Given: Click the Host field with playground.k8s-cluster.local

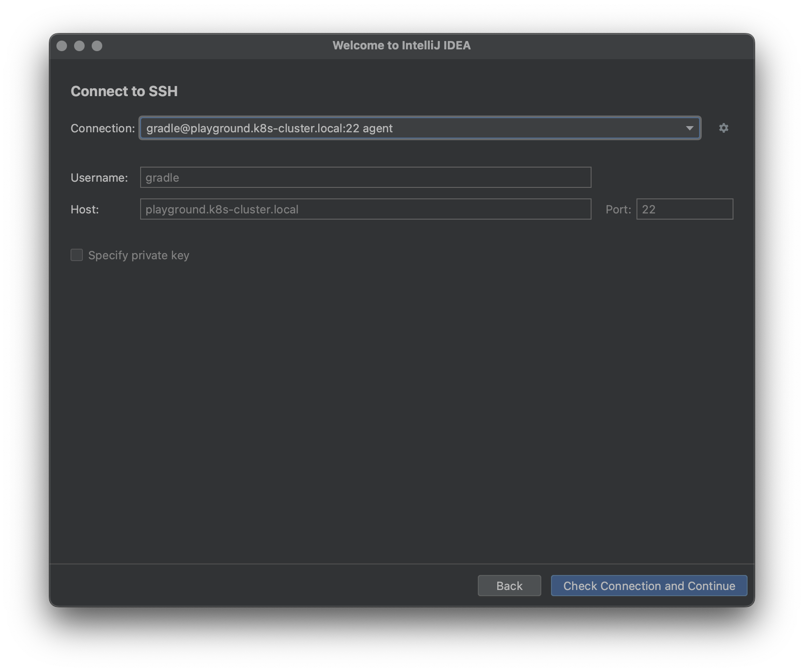Looking at the screenshot, I should coord(365,209).
